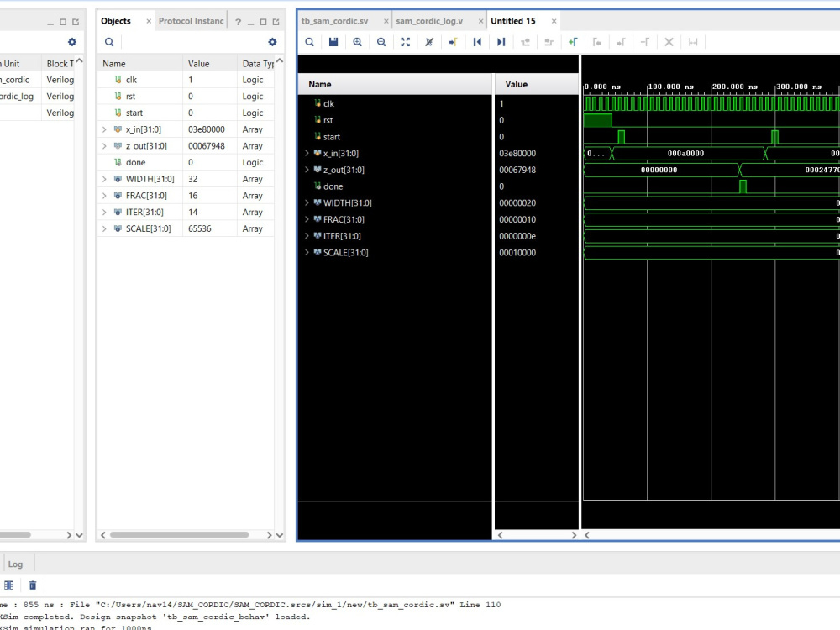Click done pulse in waveform timeline
Viewport: 840px width, 630px height.
tap(743, 186)
